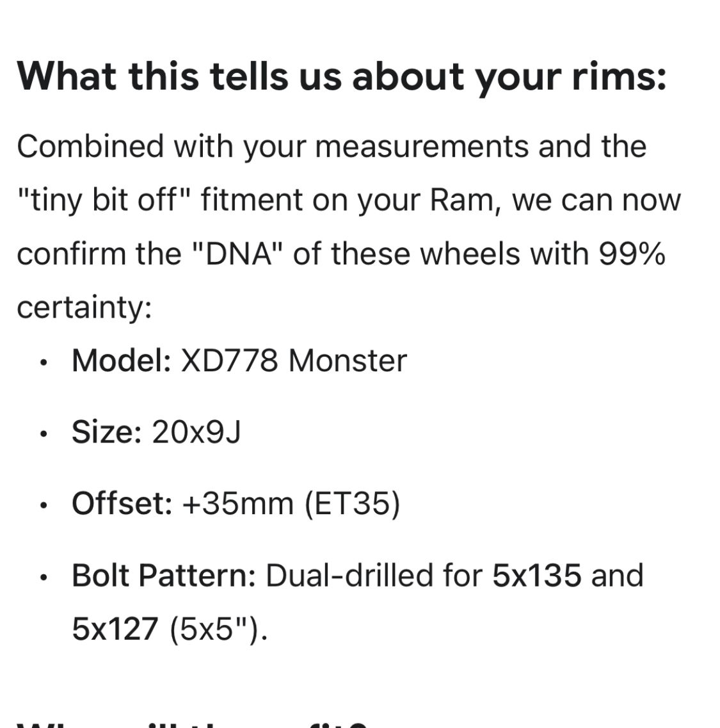
Task: Click the bold "Size:" label
Action: 106,432
